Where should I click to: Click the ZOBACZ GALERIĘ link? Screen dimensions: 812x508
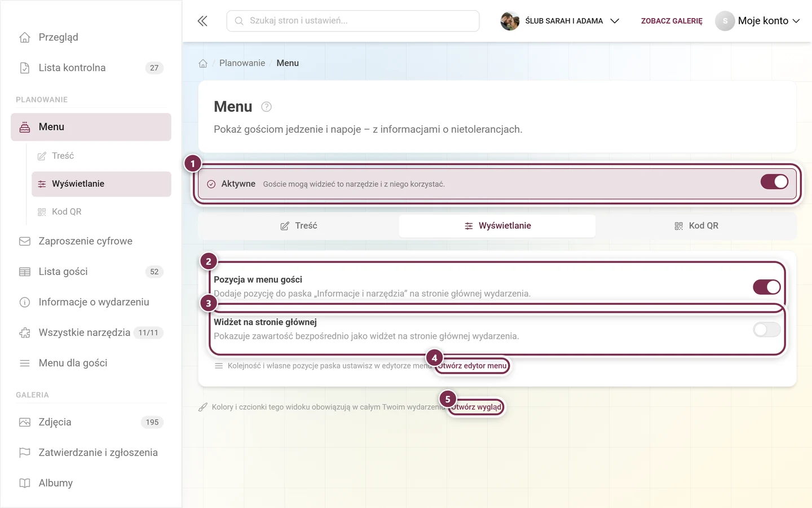click(x=672, y=21)
